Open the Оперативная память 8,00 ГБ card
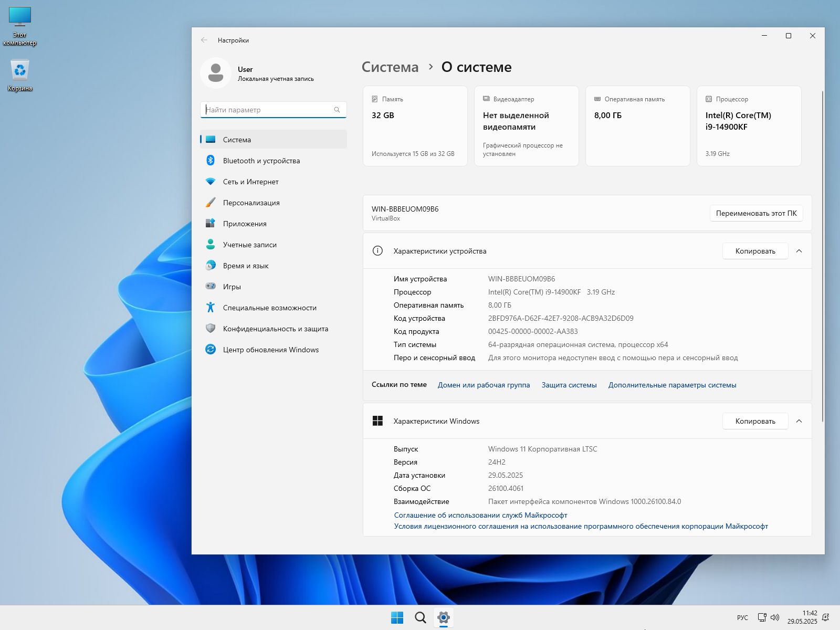Screen dimensions: 840x630 point(638,126)
